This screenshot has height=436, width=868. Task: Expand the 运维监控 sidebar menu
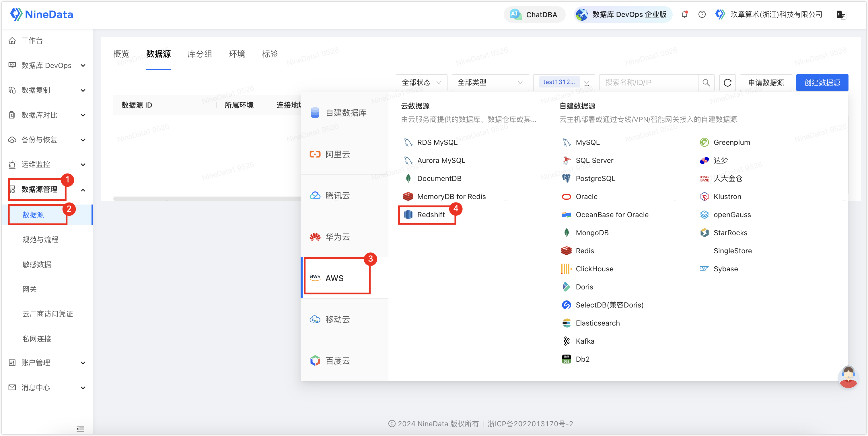pyautogui.click(x=47, y=164)
